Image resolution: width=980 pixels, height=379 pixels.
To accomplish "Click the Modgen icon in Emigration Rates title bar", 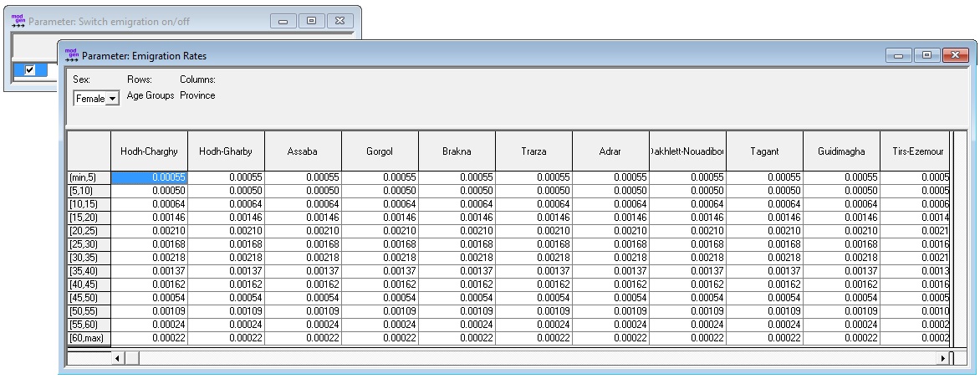I will point(72,55).
